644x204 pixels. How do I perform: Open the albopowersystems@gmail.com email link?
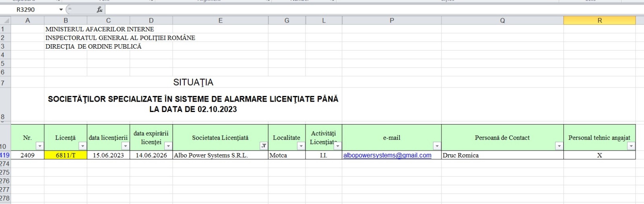pos(387,155)
